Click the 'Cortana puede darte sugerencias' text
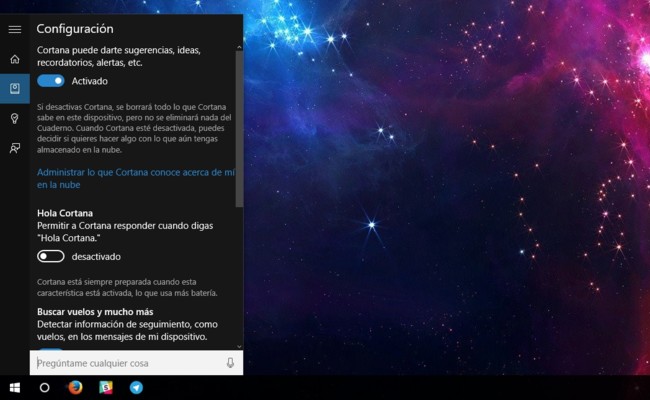This screenshot has width=650, height=400. coord(119,56)
